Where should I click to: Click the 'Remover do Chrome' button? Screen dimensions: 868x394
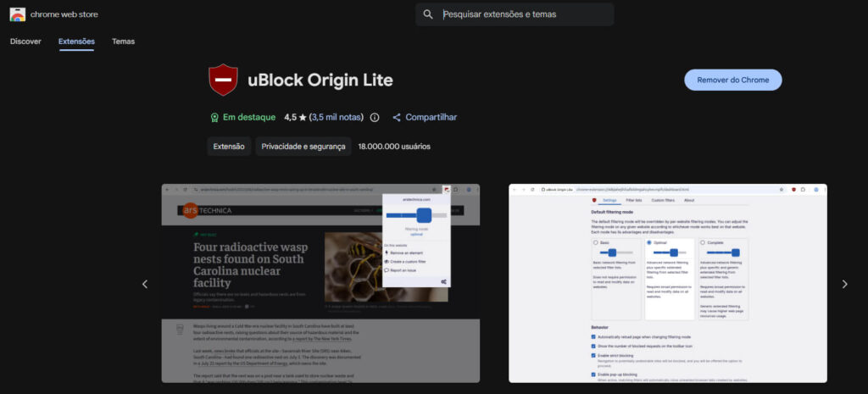coord(733,80)
